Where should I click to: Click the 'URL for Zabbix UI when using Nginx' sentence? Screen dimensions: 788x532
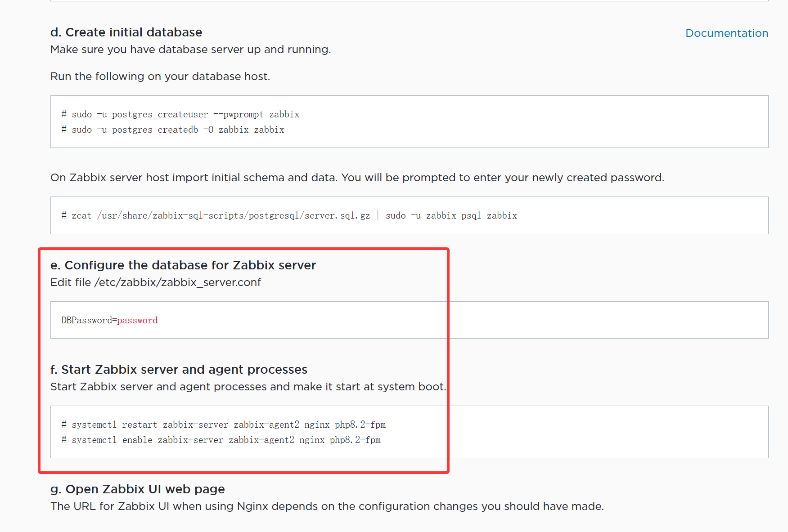tap(327, 506)
